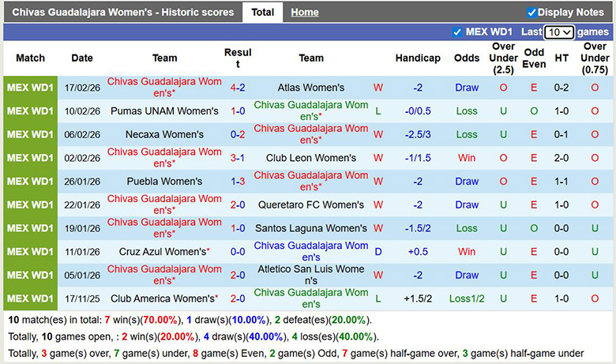
Task: Click the 0-0 result for Cruz Azul match
Action: tap(238, 252)
